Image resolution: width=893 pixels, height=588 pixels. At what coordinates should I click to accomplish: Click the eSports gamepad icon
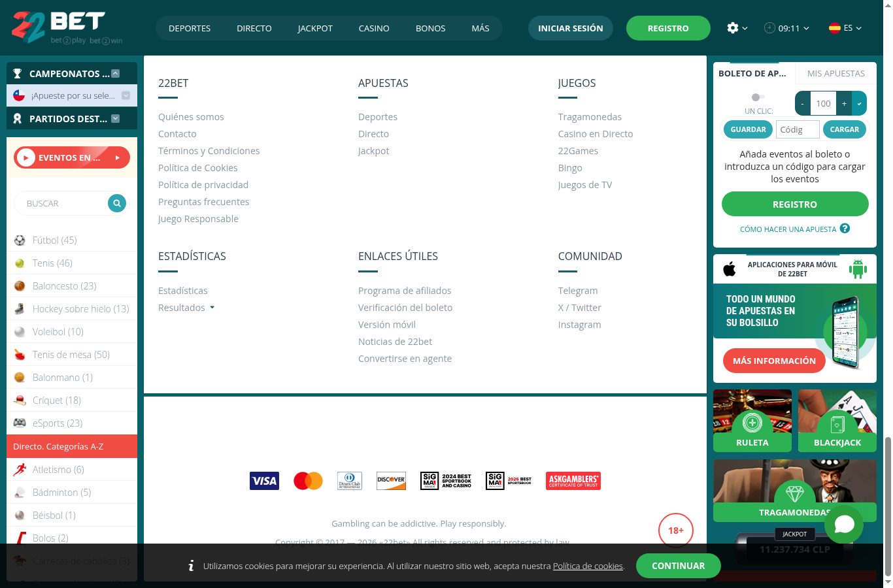click(20, 423)
